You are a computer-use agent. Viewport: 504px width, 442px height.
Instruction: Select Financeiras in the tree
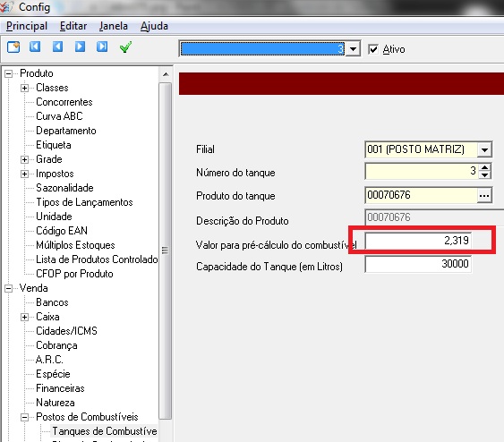point(60,388)
